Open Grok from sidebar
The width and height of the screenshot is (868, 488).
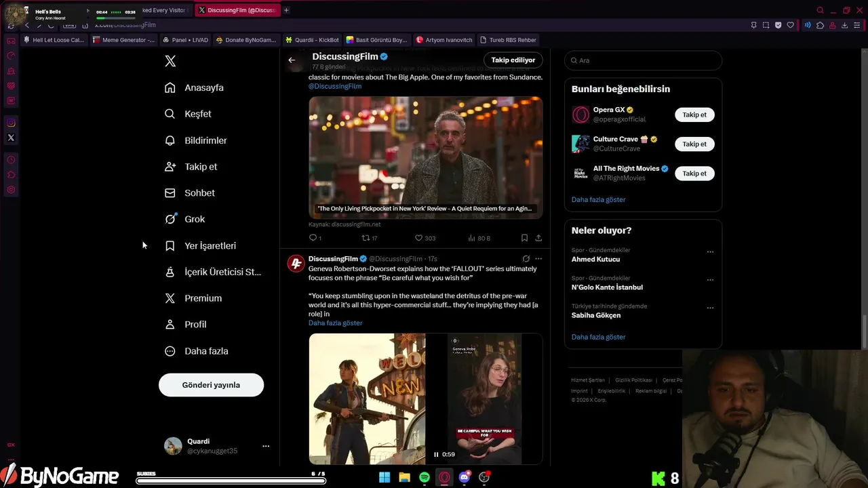(185, 219)
